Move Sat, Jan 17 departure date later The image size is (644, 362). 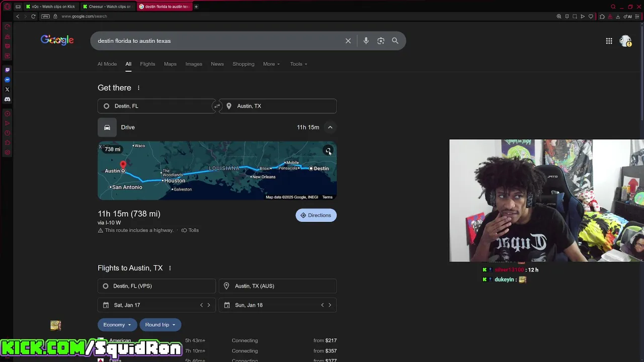209,305
